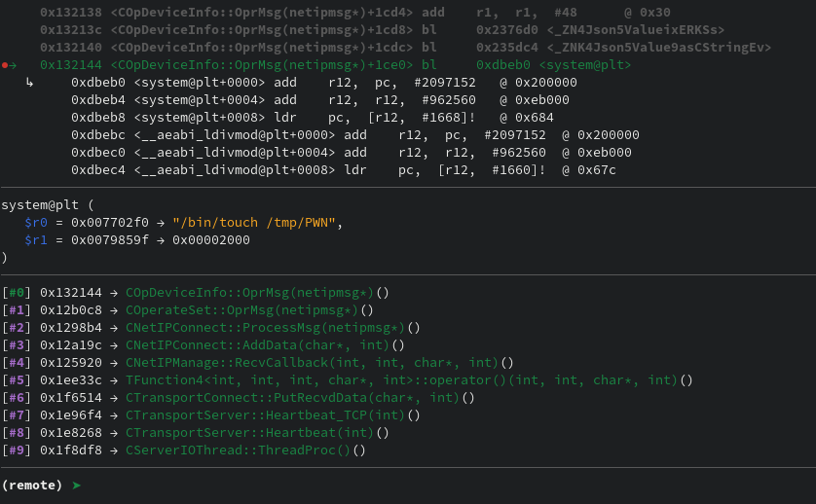Click the arrow in backtrace frame #9

tap(114, 450)
